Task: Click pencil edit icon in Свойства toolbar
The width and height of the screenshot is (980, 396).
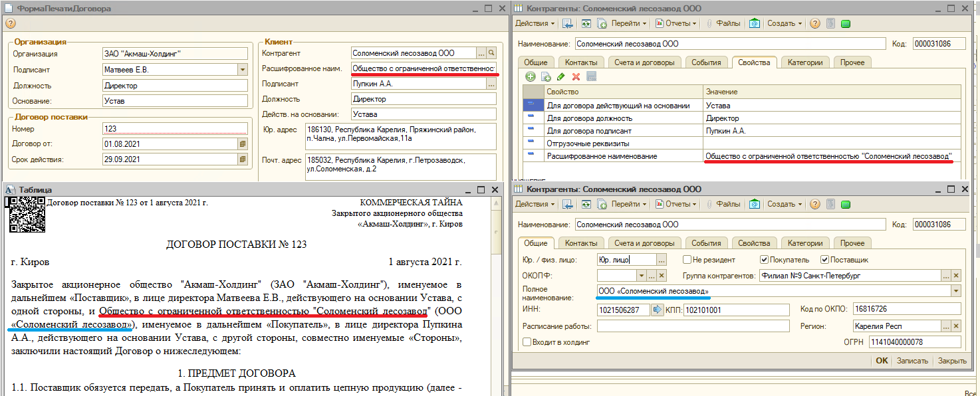Action: [560, 76]
